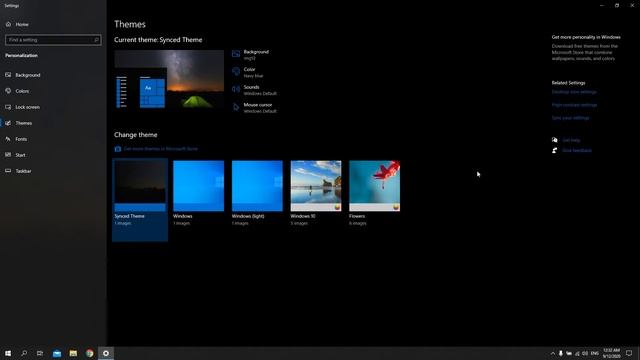
Task: Click the Sounds speaker icon under current theme
Action: coord(236,89)
